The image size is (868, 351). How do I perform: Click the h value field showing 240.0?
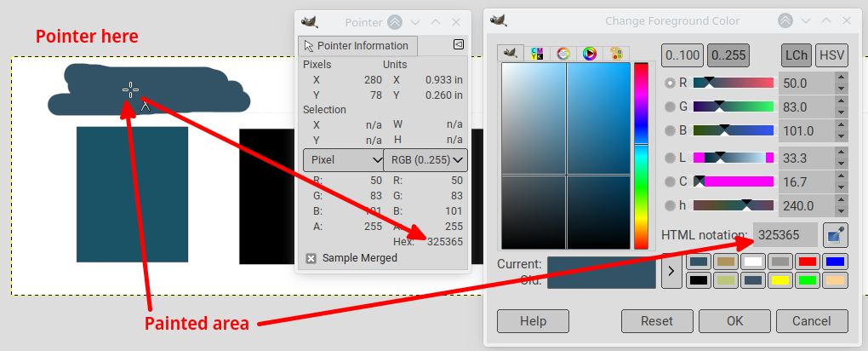tap(807, 205)
